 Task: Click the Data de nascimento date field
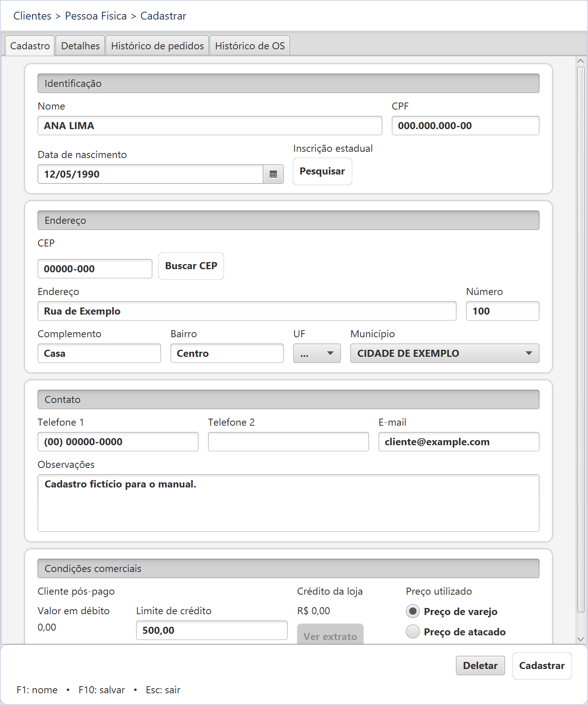coord(151,174)
